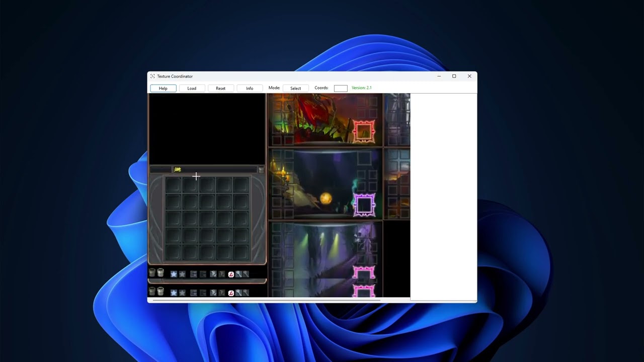644x362 pixels.
Task: Click the bright blue star in upper icon strip
Action: pyautogui.click(x=174, y=274)
